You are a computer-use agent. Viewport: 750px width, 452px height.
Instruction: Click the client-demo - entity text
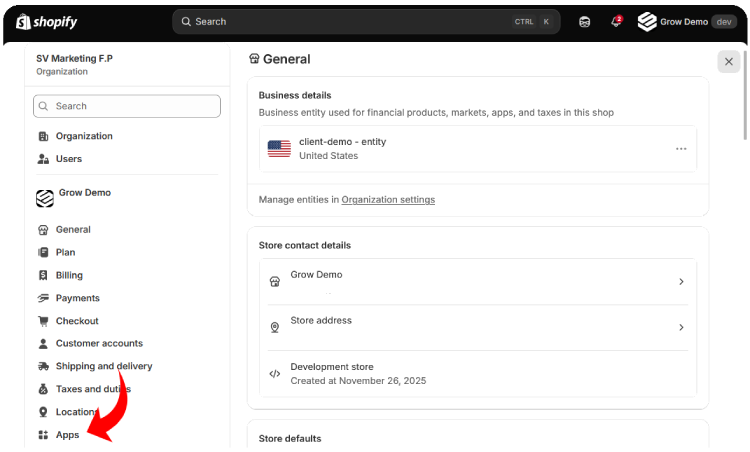(x=342, y=142)
